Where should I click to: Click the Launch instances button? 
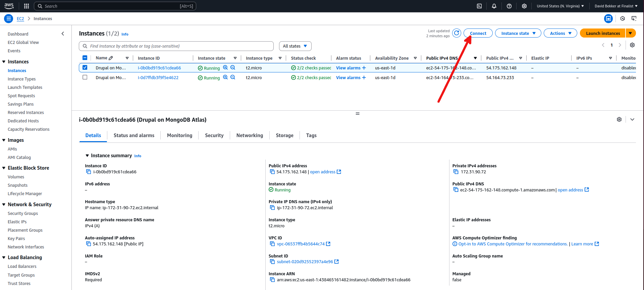coord(603,33)
